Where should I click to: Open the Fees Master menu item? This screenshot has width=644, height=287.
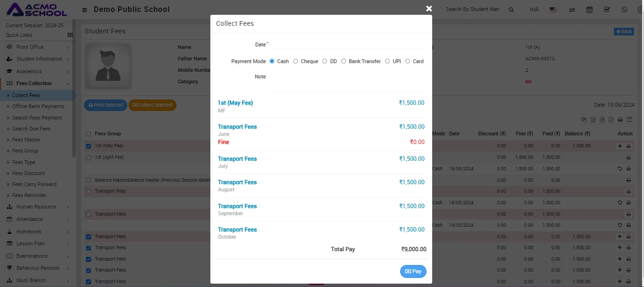tap(26, 140)
